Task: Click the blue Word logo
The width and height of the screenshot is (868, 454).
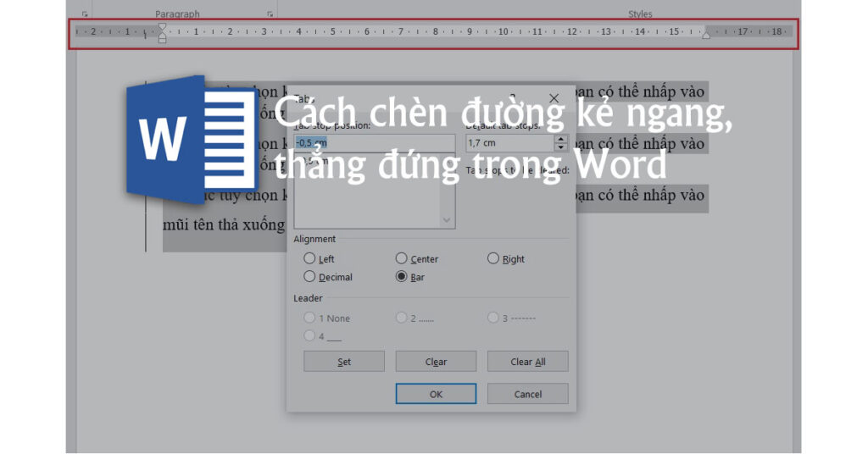Action: point(191,136)
